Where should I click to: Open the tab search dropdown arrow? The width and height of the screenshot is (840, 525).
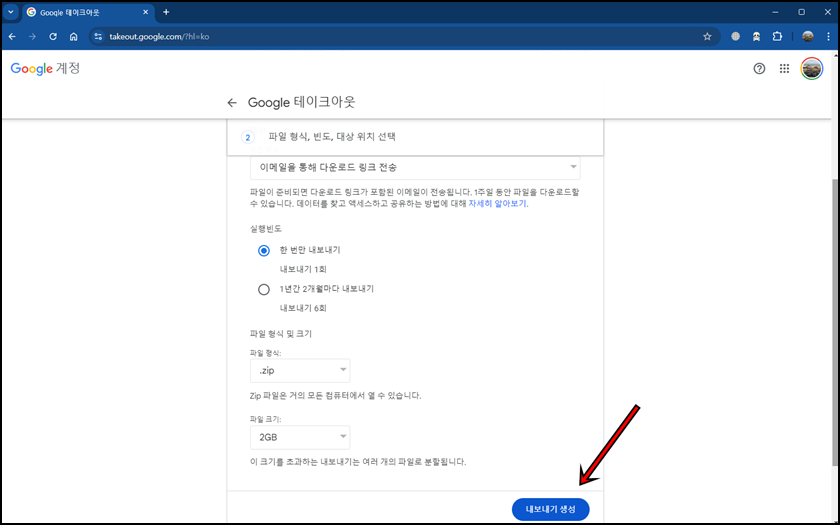10,12
